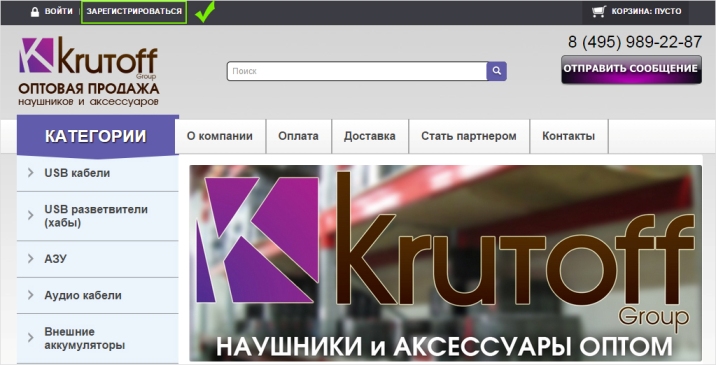Image resolution: width=716 pixels, height=365 pixels.
Task: Click into the Поиск search field
Action: click(x=357, y=71)
